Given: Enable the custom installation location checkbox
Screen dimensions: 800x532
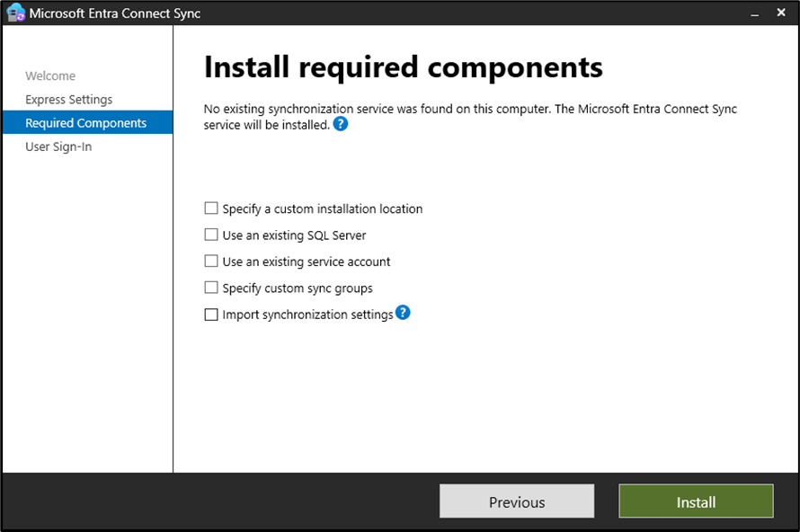Looking at the screenshot, I should click(211, 208).
